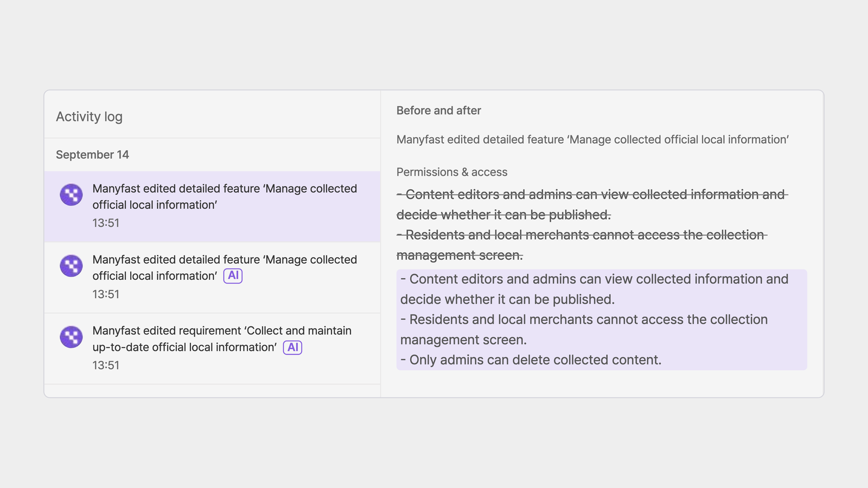Click the 'September 14' date header
This screenshot has width=868, height=488.
(x=92, y=155)
